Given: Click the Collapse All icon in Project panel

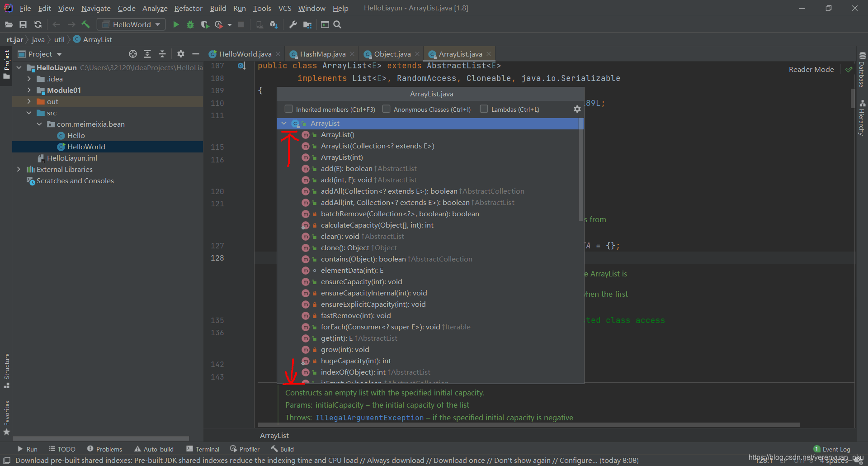Looking at the screenshot, I should pos(162,54).
